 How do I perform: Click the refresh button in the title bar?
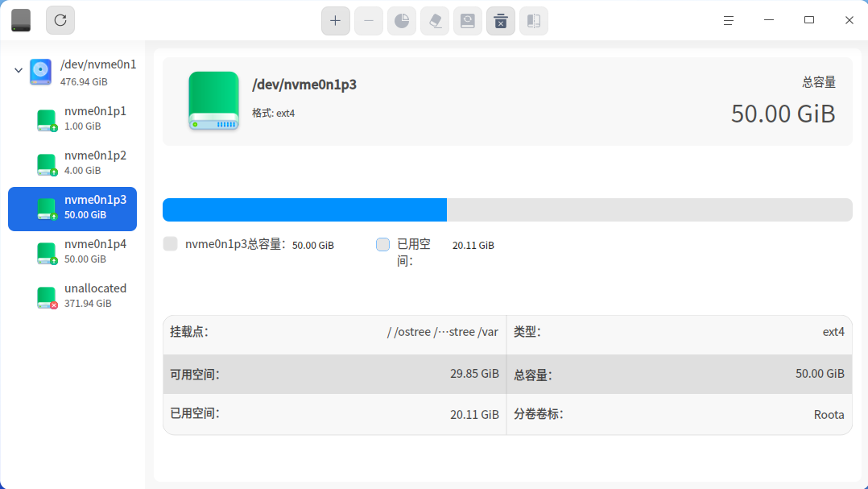[x=60, y=20]
